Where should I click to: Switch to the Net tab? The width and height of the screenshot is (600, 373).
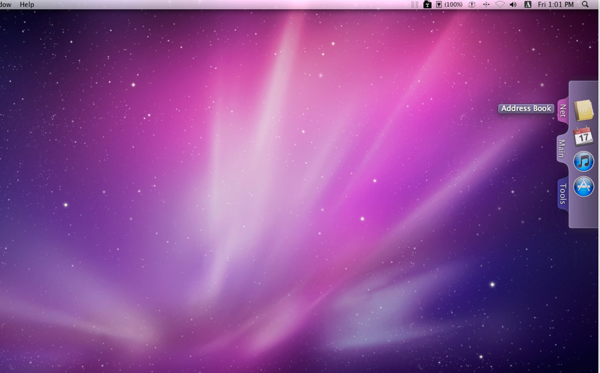tap(562, 111)
